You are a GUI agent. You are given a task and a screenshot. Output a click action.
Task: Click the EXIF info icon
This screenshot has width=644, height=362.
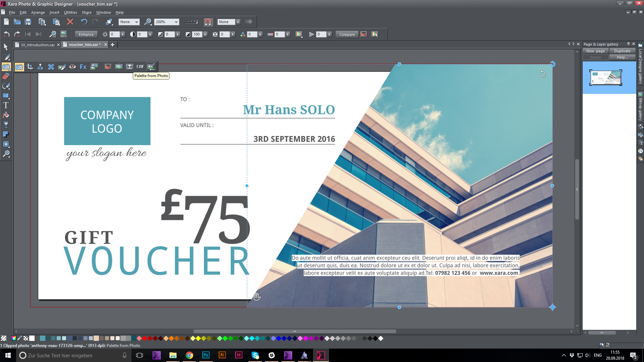click(x=140, y=67)
